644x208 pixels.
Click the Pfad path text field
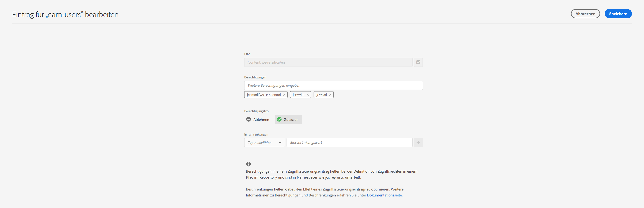tap(328, 62)
